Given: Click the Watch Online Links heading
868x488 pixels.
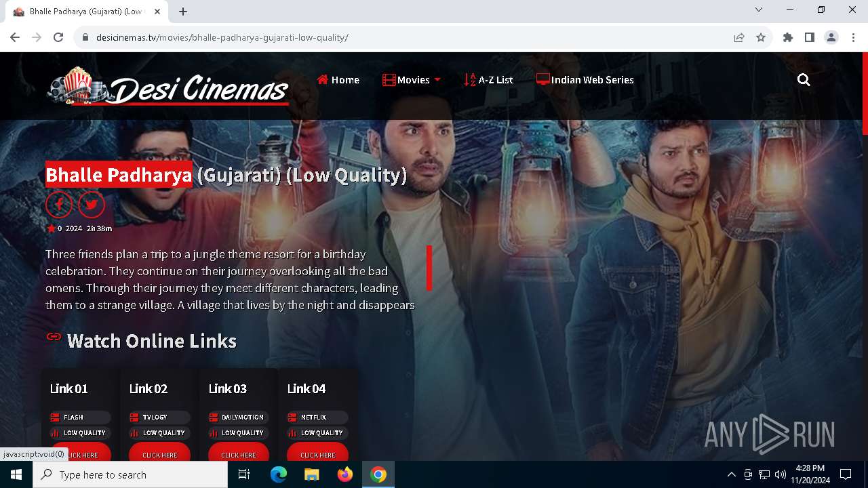Looking at the screenshot, I should click(152, 341).
